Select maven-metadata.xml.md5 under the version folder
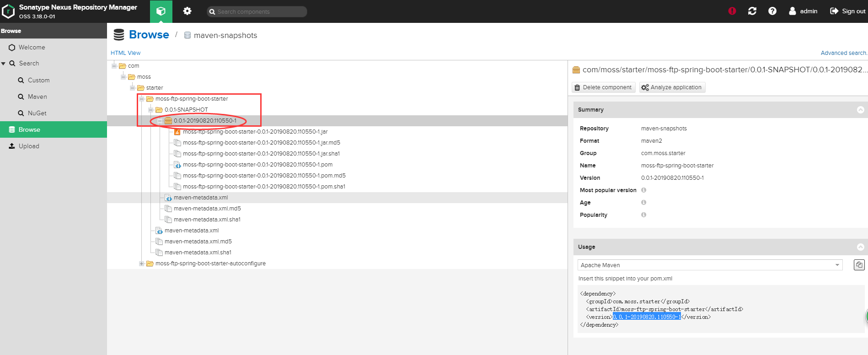Screen dimensions: 868x355 tap(207, 209)
